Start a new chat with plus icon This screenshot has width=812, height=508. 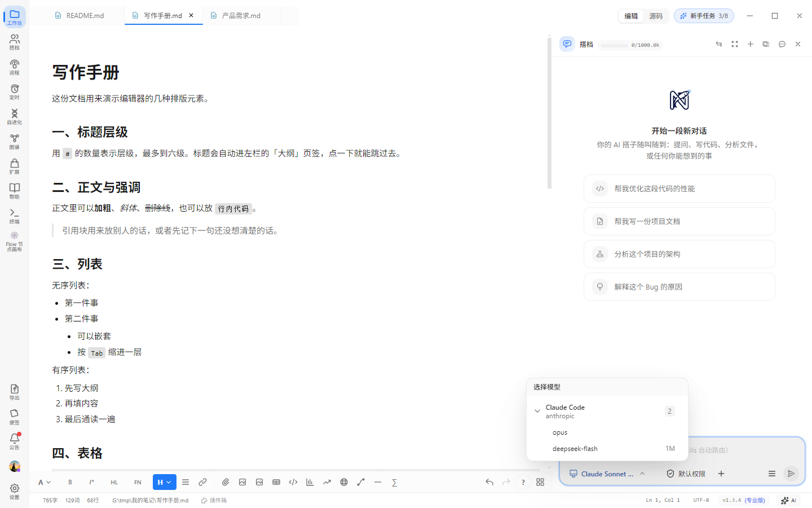(751, 44)
